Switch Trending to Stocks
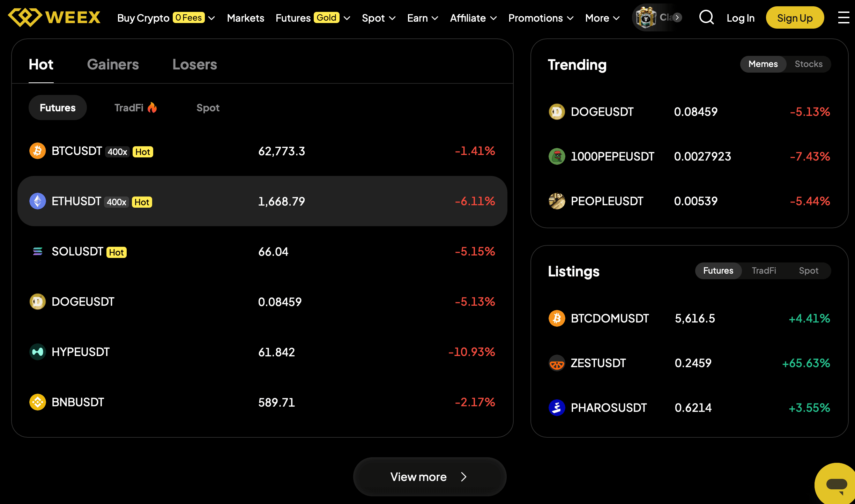 [809, 64]
